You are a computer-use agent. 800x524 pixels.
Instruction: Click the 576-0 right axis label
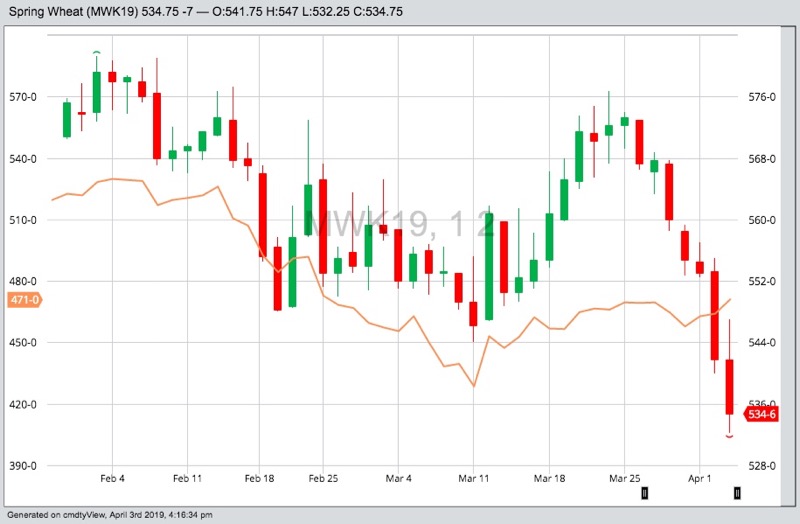click(x=761, y=97)
